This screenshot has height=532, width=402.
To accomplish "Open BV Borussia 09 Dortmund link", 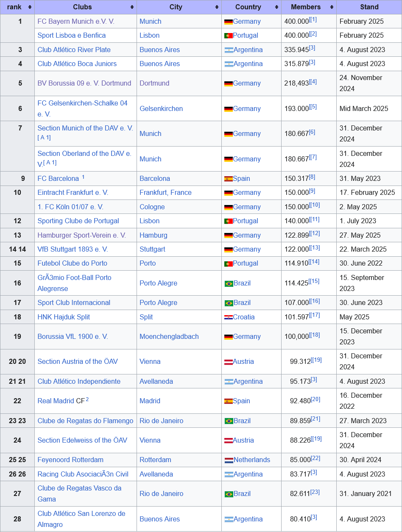I will click(x=84, y=83).
